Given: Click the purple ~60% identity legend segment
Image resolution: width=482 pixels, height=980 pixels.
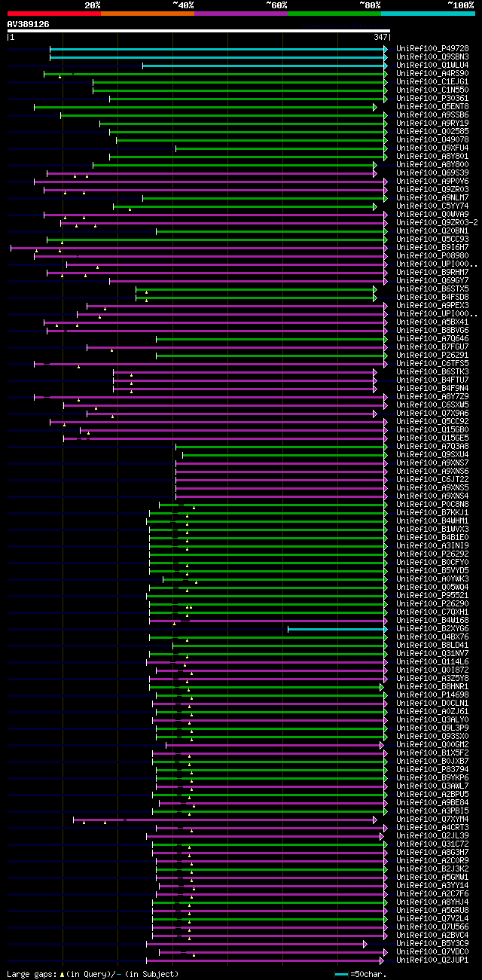Looking at the screenshot, I should 241,14.
